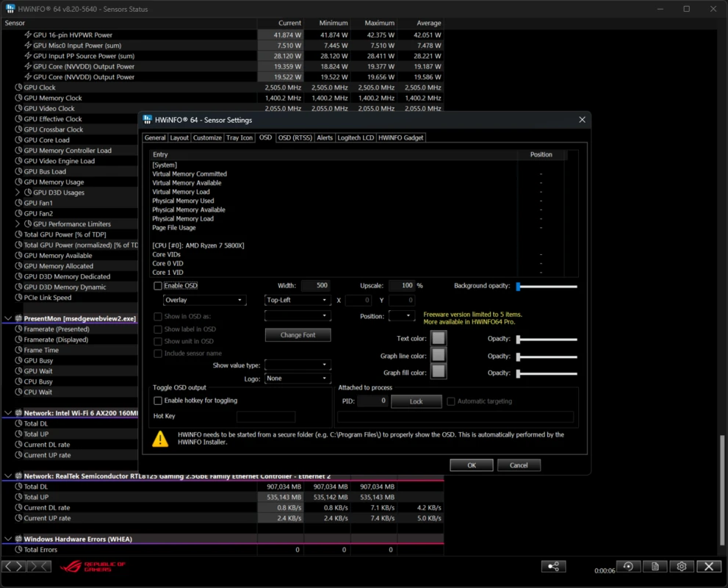Viewport: 728px width, 588px height.
Task: Click the Hot Key input field
Action: point(266,417)
